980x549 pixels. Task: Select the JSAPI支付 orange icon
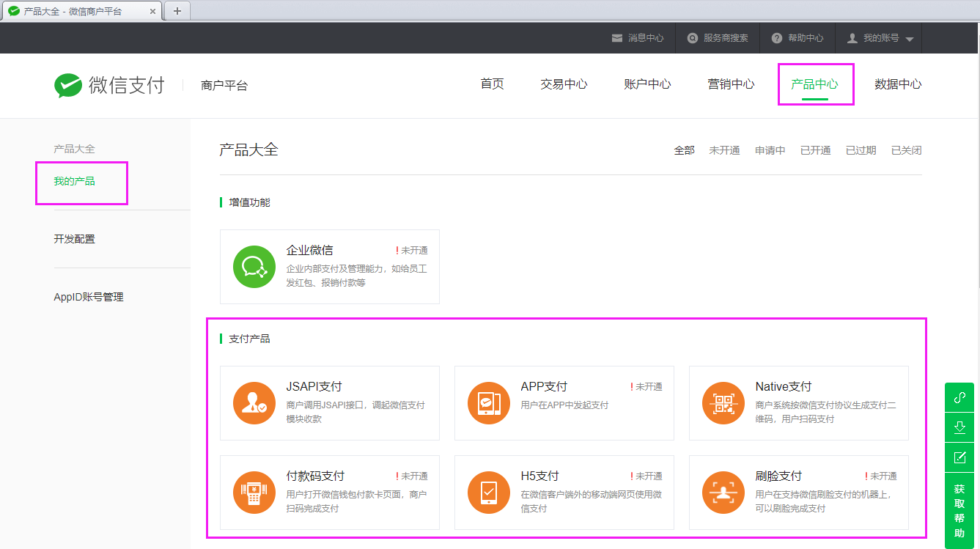tap(254, 403)
